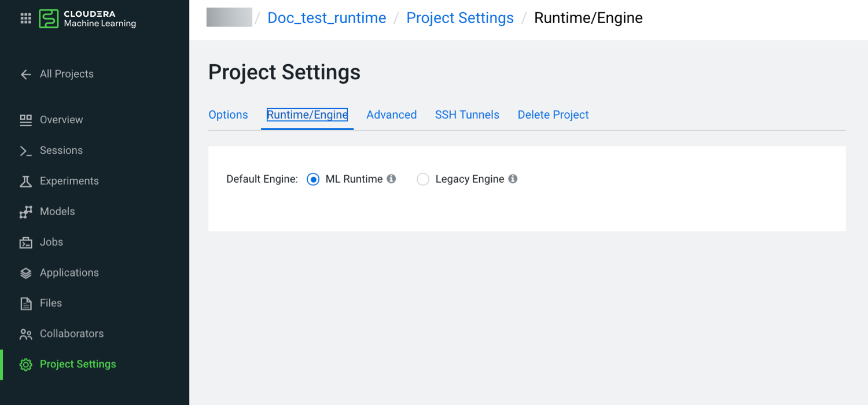The height and width of the screenshot is (405, 868).
Task: Open Overview via its dashboard icon
Action: 25,120
